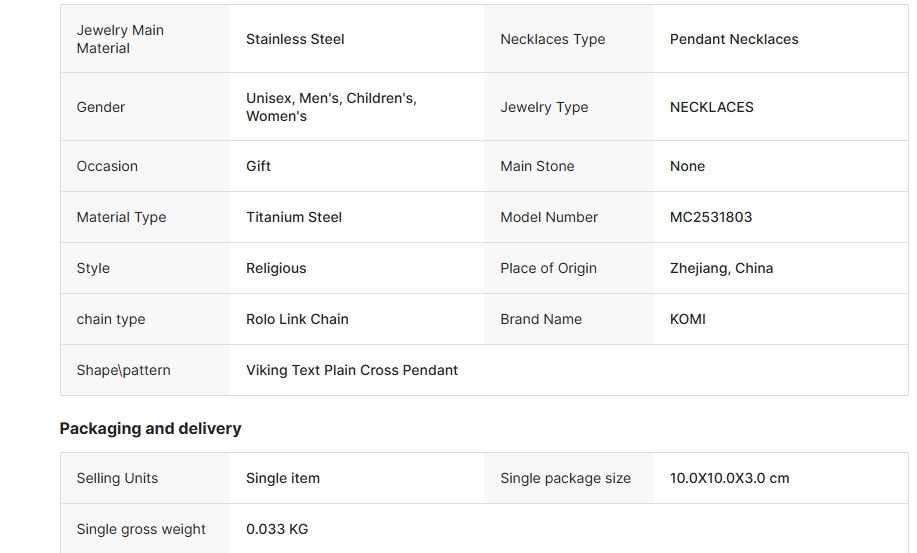
Task: Click the 'NECKLACES' jewelry type value
Action: point(711,107)
